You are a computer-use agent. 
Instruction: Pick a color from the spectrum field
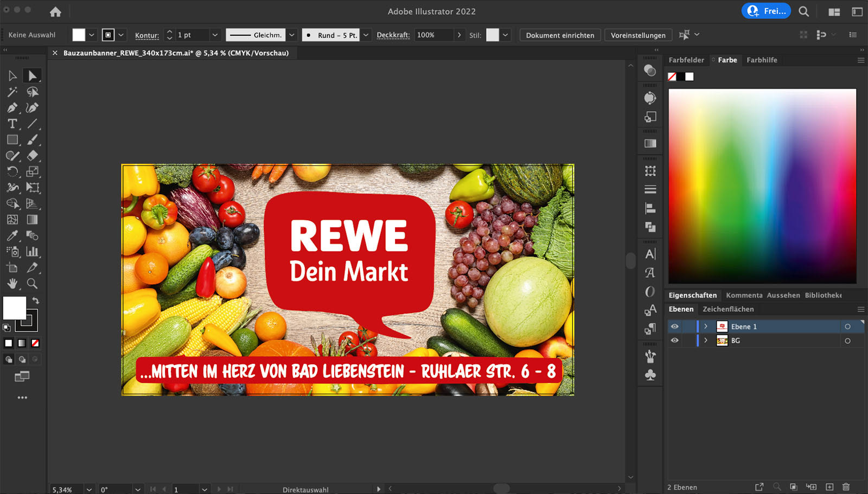(x=762, y=186)
